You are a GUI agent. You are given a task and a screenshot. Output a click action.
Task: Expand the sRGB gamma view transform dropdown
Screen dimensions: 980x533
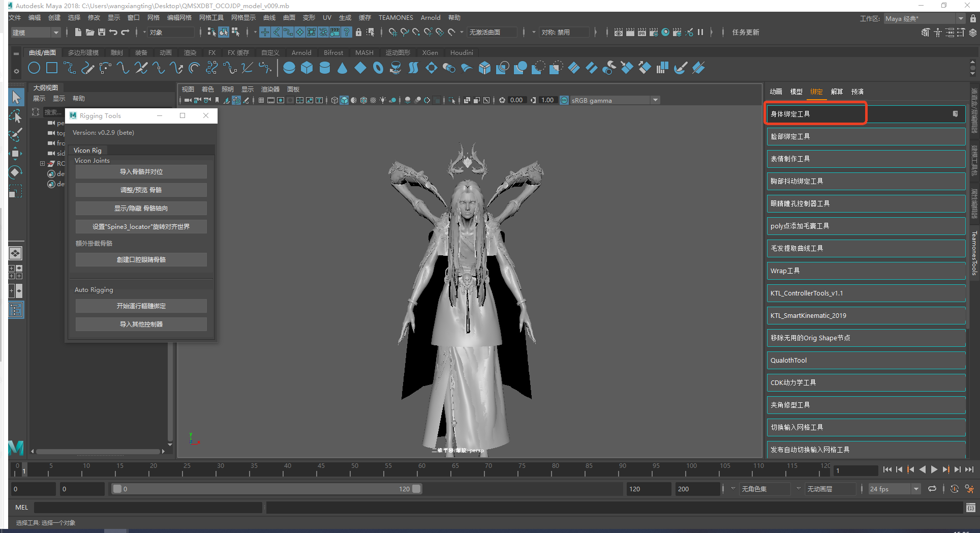655,100
